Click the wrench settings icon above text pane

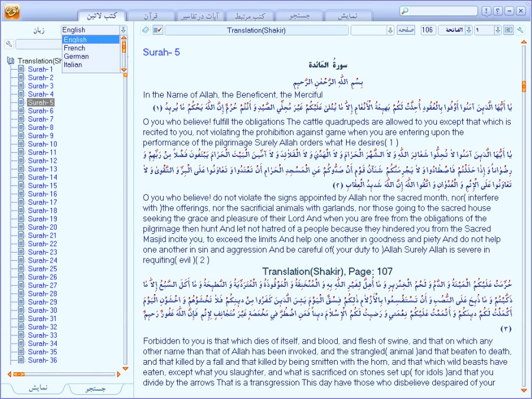coord(520,30)
